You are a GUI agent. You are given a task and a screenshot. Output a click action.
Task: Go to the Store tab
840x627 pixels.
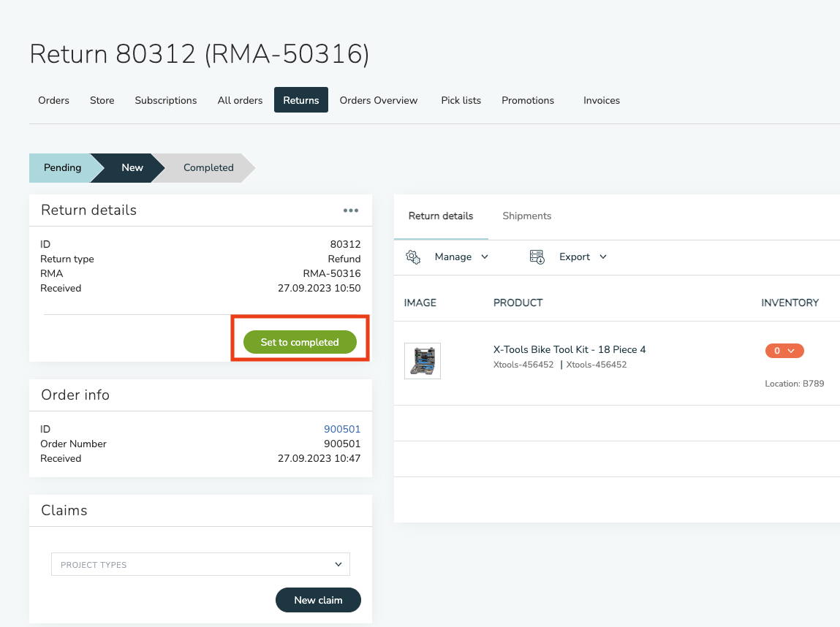[x=102, y=100]
